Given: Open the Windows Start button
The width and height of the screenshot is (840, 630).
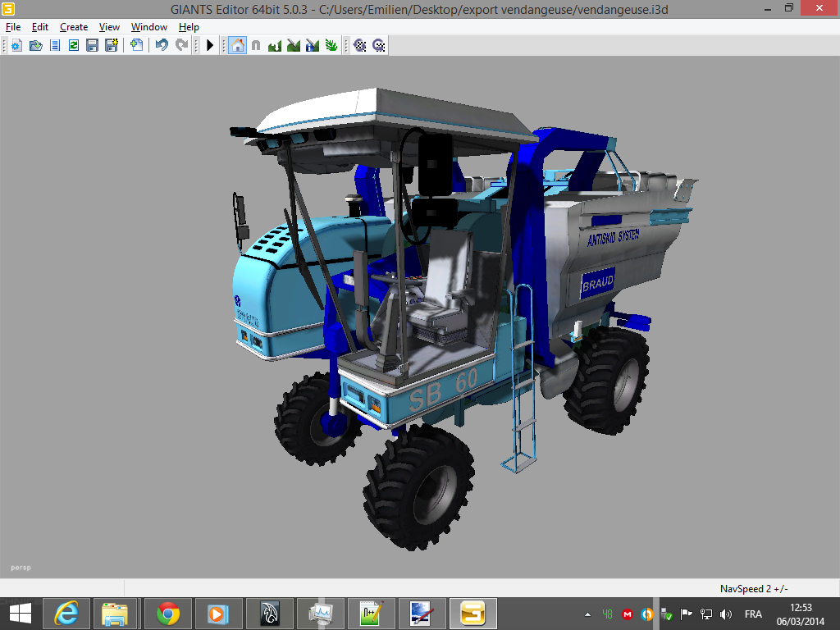Looking at the screenshot, I should coord(21,614).
